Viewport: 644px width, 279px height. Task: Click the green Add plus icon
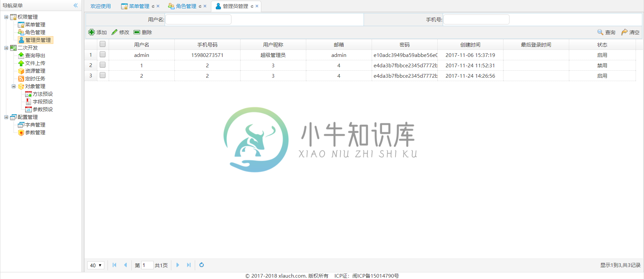(92, 32)
